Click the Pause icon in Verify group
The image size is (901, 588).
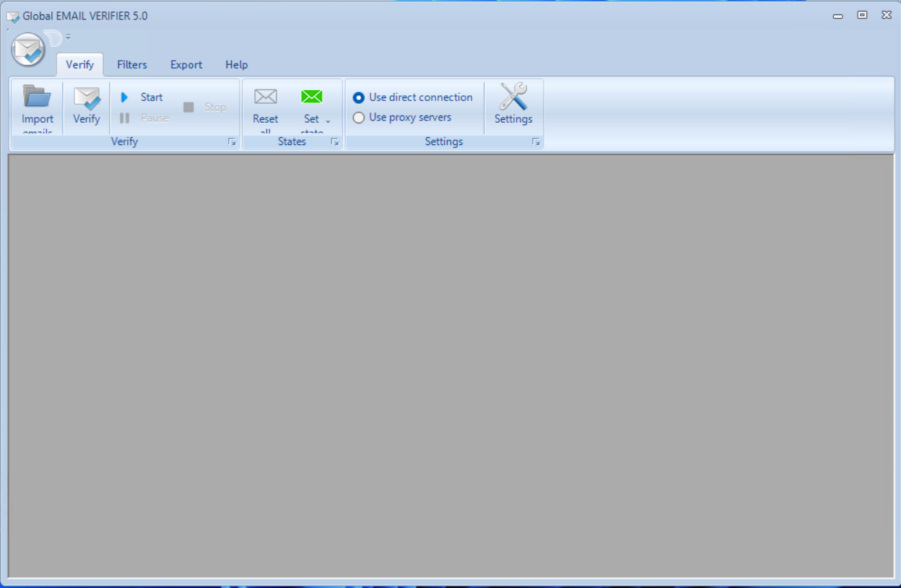coord(124,118)
